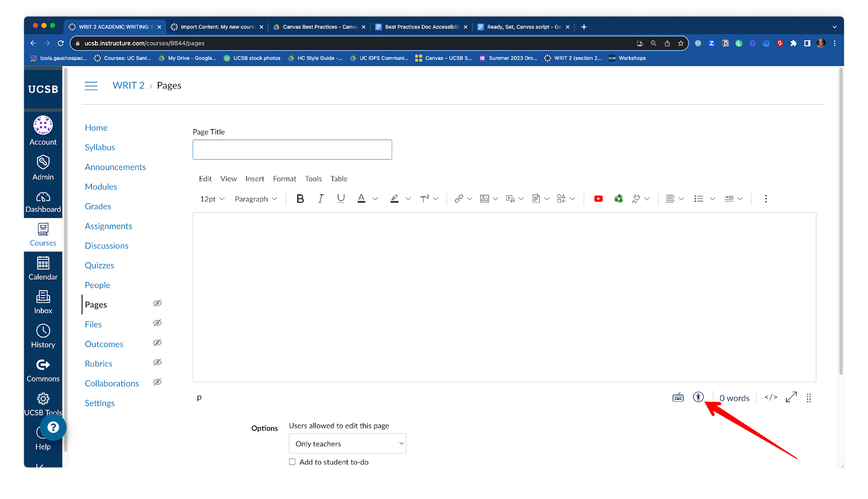The width and height of the screenshot is (868, 499).
Task: Open keyboard shortcuts icon
Action: 678,397
